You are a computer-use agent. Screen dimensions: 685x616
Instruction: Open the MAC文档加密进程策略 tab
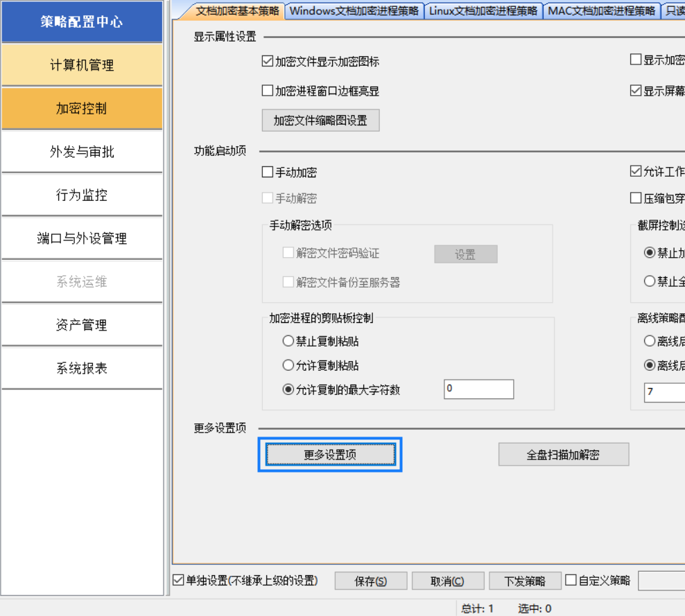tap(601, 10)
